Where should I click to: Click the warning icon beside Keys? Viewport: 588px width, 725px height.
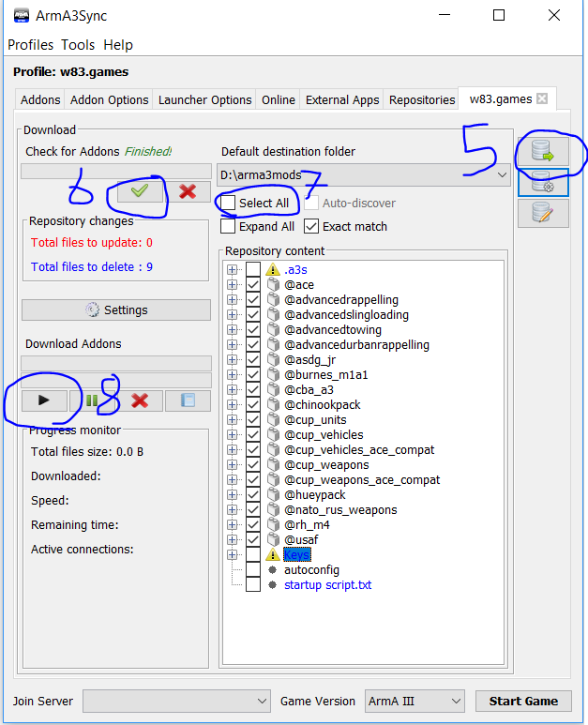[273, 554]
